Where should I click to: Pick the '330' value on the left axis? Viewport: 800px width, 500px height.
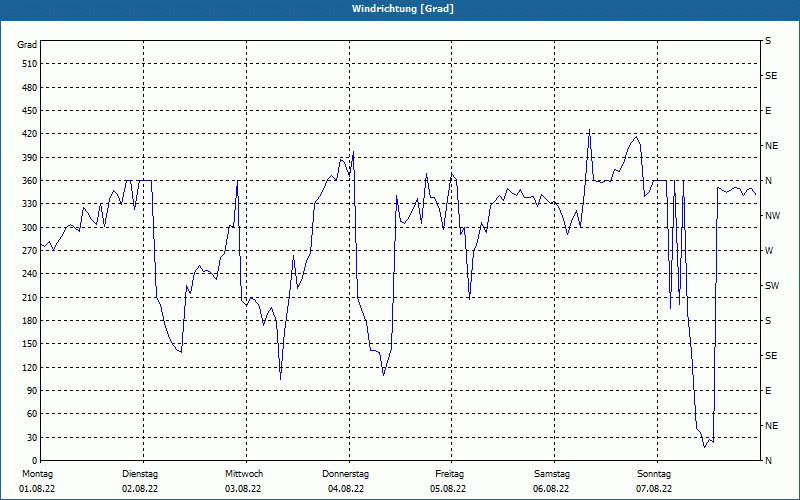tap(30, 204)
